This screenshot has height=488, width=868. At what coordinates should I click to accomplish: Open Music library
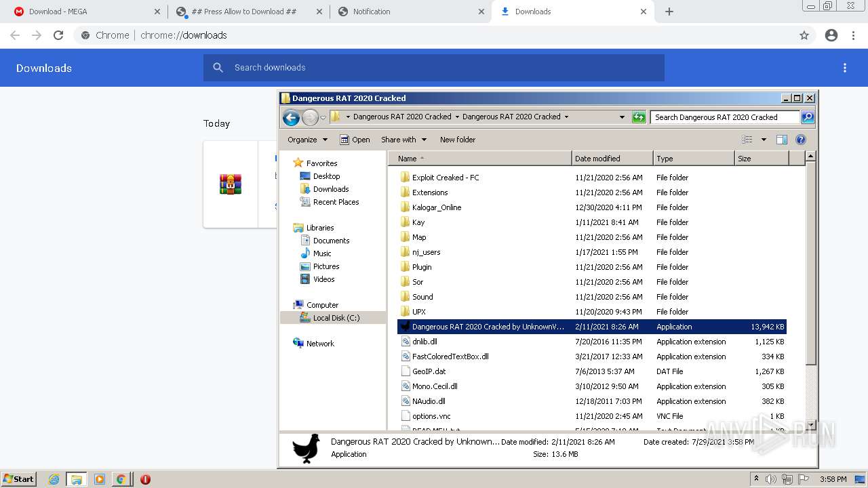point(316,253)
